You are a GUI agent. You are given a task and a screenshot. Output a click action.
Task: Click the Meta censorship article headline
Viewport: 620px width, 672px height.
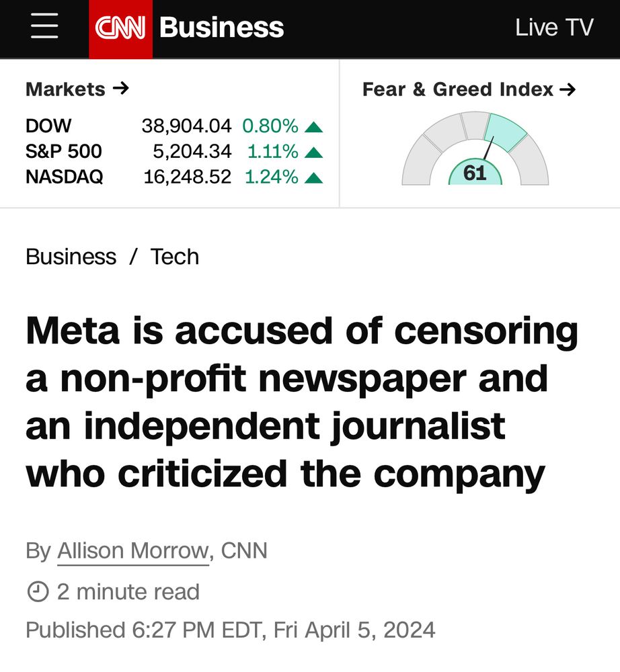pyautogui.click(x=301, y=402)
